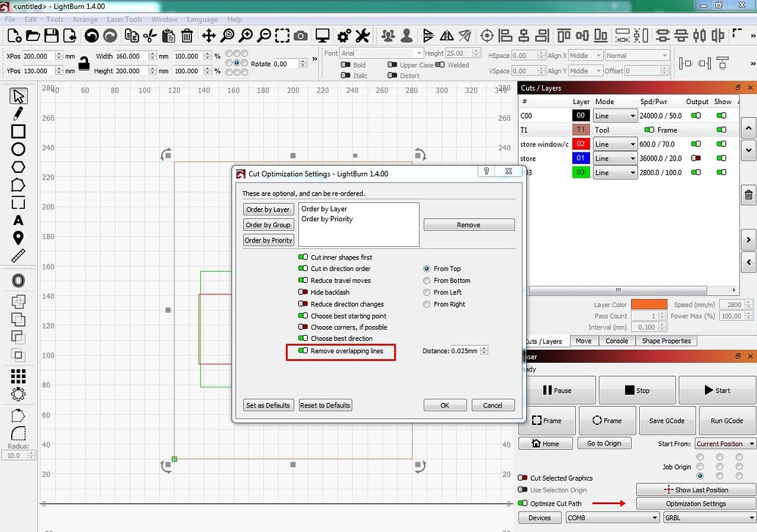This screenshot has width=757, height=532.
Task: Open device settings with the wrench icon
Action: (362, 34)
